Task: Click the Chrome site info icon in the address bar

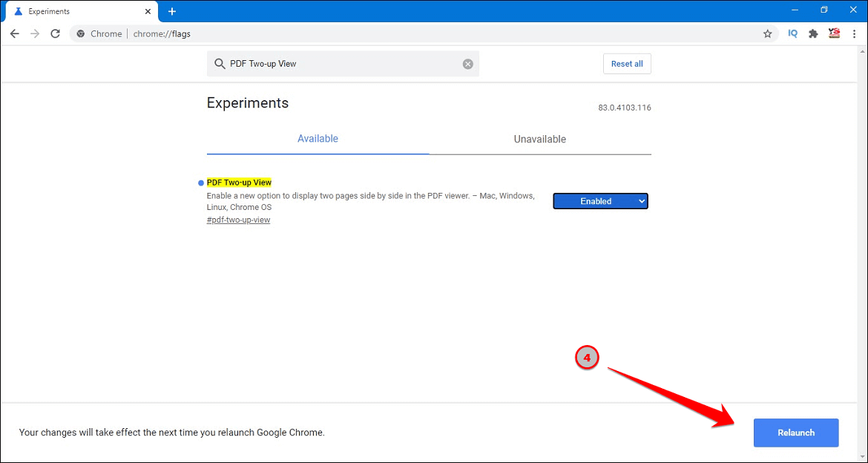Action: coord(81,34)
